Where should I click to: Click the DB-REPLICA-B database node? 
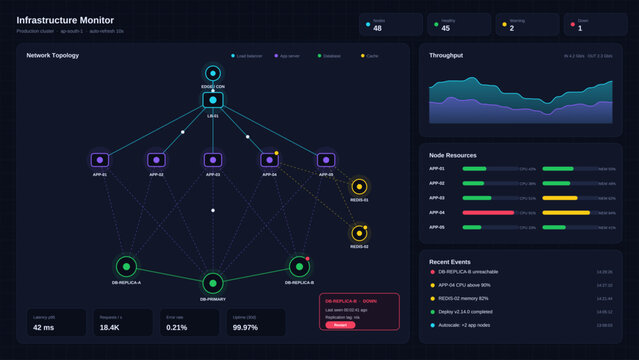[x=300, y=267]
